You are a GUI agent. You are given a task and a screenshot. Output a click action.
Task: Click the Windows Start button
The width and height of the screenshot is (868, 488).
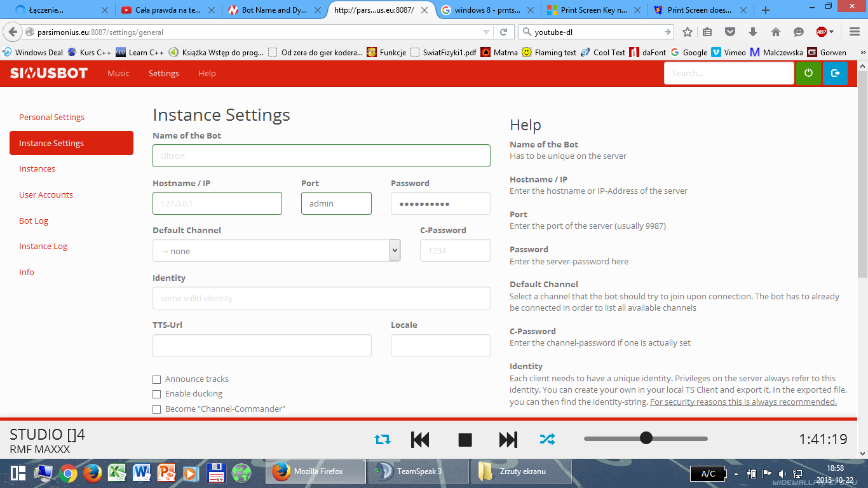coord(18,472)
